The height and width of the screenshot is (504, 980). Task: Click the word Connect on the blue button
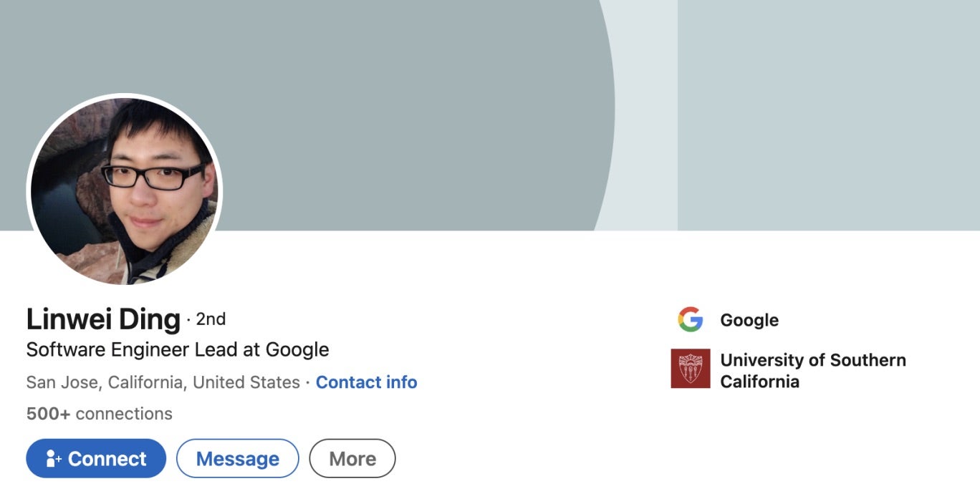[107, 459]
